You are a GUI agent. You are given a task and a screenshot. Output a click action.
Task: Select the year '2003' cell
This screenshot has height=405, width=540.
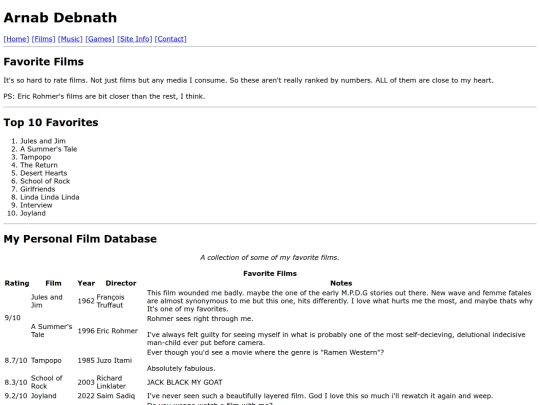click(86, 382)
